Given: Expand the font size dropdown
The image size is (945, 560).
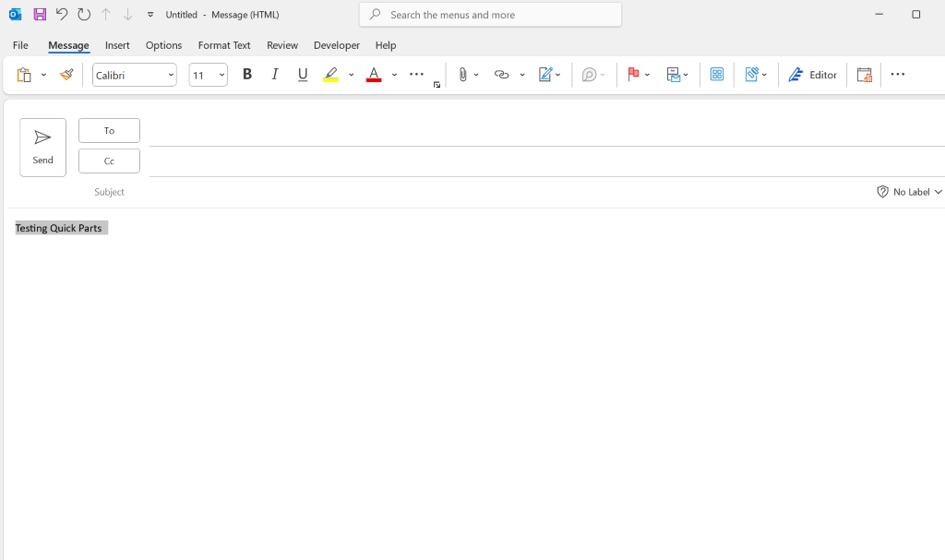Looking at the screenshot, I should click(x=221, y=75).
